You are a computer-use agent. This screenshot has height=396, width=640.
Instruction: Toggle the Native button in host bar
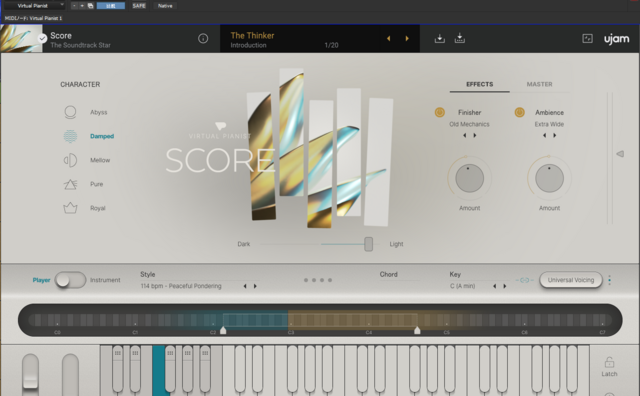click(x=165, y=6)
